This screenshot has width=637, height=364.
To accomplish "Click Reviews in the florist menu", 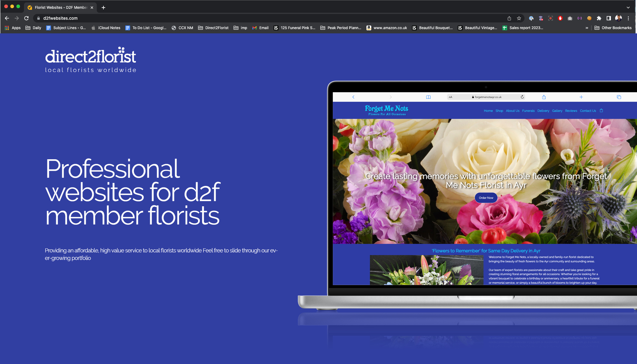I will pyautogui.click(x=571, y=111).
